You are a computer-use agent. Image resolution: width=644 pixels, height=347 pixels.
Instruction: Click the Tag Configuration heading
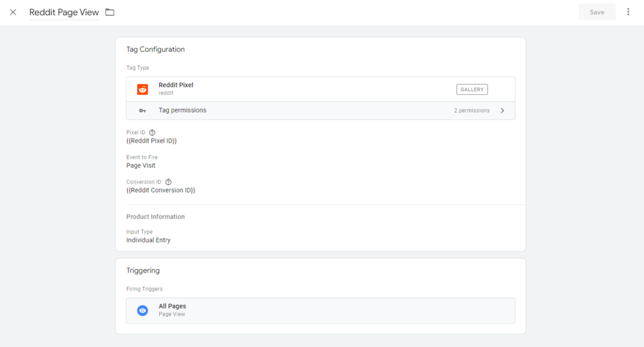point(155,49)
